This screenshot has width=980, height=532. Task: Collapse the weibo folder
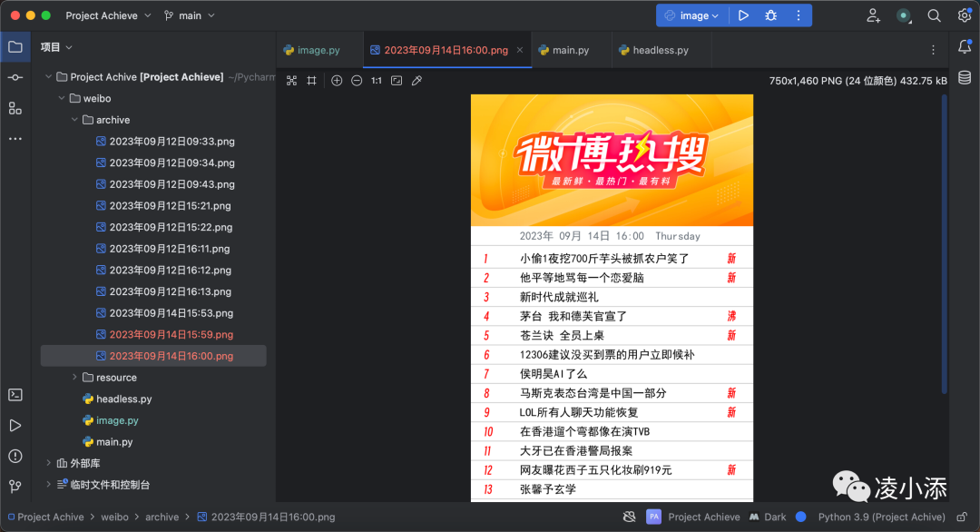pyautogui.click(x=62, y=98)
